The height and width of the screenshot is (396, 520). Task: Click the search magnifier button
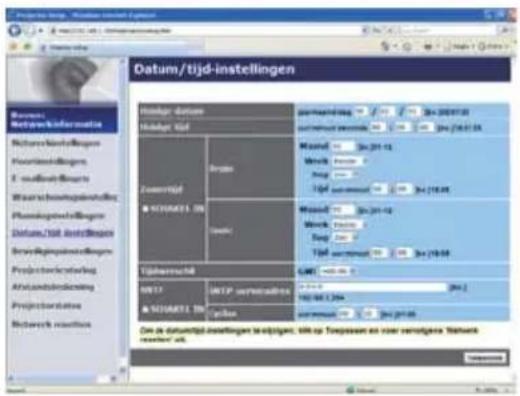505,31
